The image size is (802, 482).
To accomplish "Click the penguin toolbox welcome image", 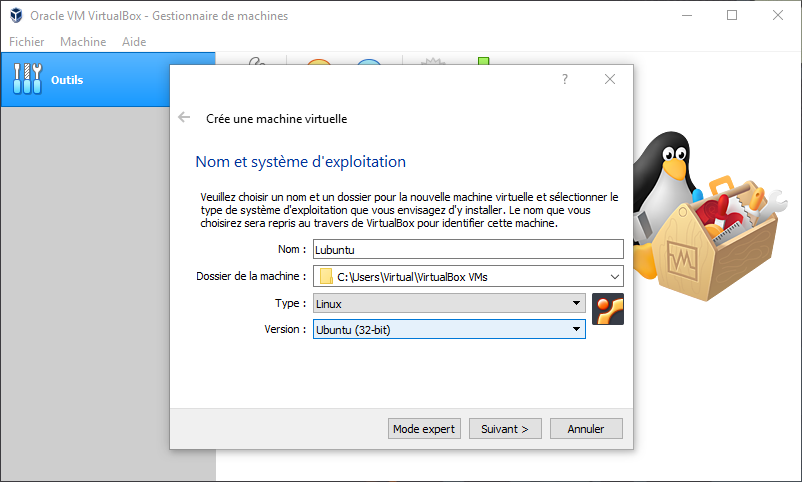I will pyautogui.click(x=711, y=215).
